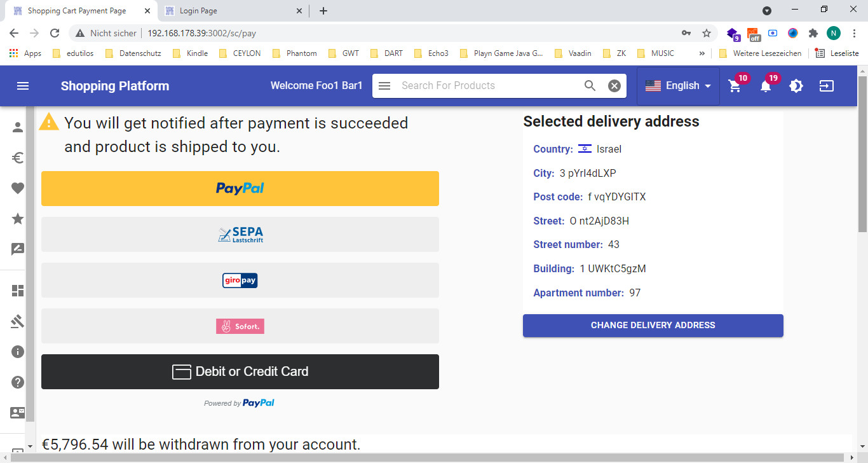Viewport: 868px width, 463px height.
Task: Open the English language dropdown
Action: 678,86
